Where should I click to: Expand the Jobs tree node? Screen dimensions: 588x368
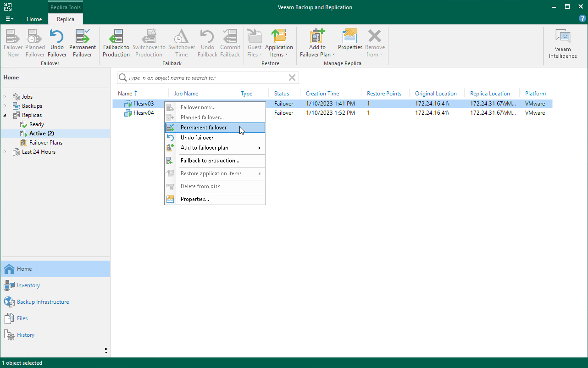click(5, 97)
